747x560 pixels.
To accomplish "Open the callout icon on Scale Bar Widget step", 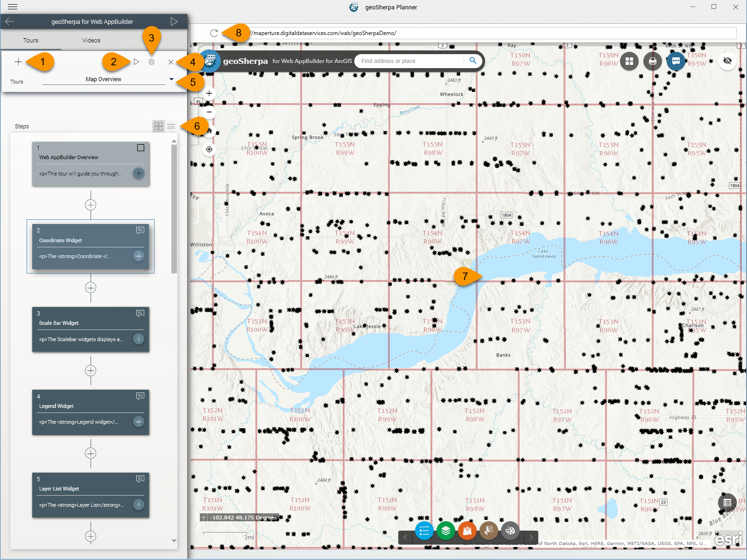I will [140, 313].
